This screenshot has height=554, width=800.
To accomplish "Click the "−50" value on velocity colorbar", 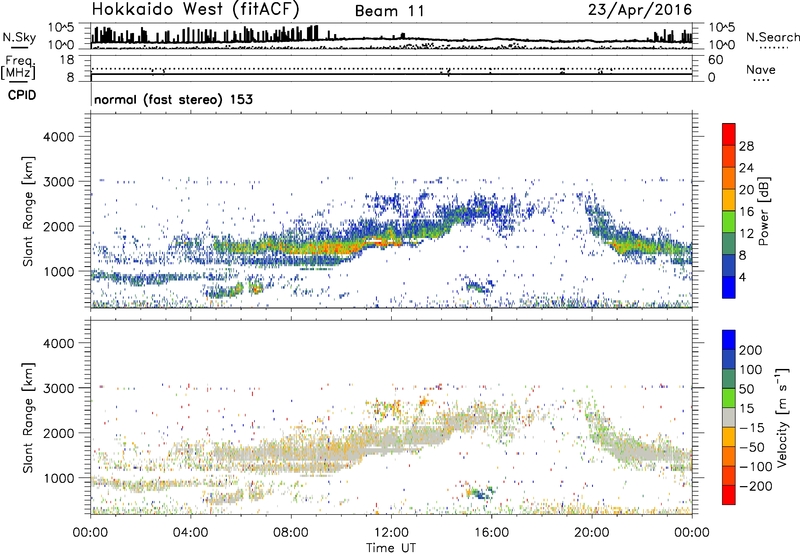I will [x=752, y=447].
